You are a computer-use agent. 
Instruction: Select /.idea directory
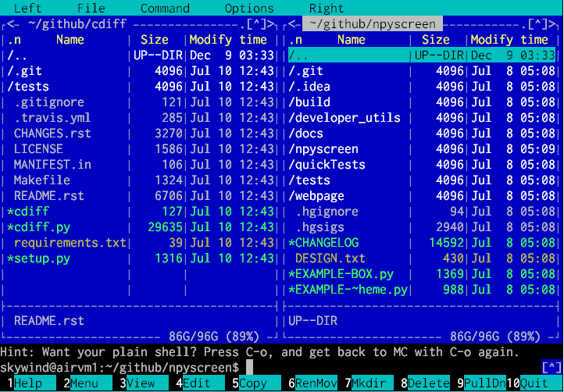[422, 87]
